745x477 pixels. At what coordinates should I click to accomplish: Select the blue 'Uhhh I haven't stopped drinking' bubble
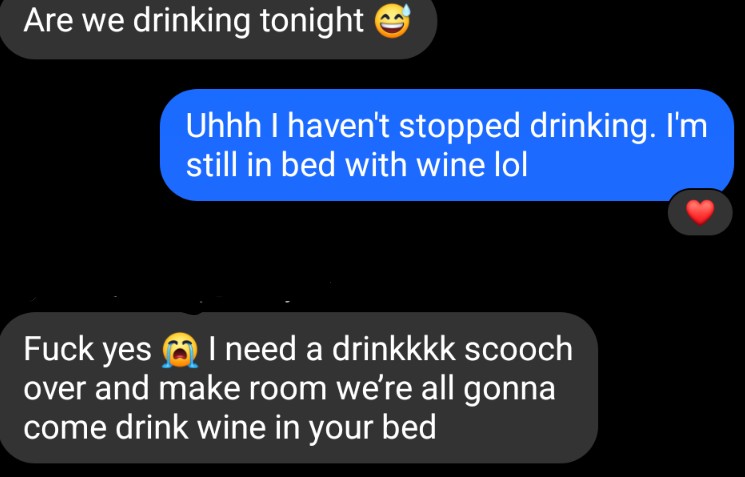click(447, 145)
